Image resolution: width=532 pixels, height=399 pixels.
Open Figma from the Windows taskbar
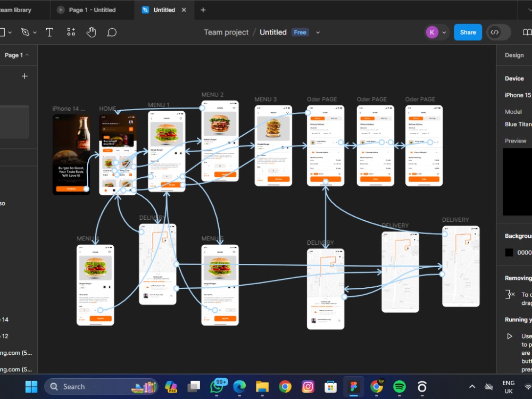pyautogui.click(x=354, y=387)
